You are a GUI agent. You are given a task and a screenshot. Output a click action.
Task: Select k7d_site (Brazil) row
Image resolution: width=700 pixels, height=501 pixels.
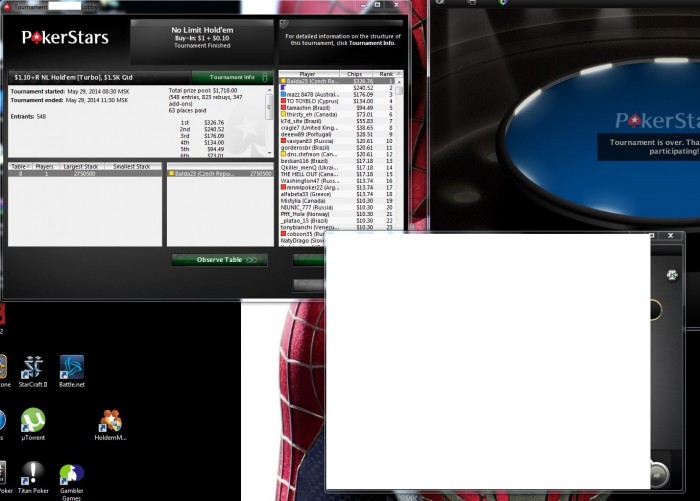337,121
